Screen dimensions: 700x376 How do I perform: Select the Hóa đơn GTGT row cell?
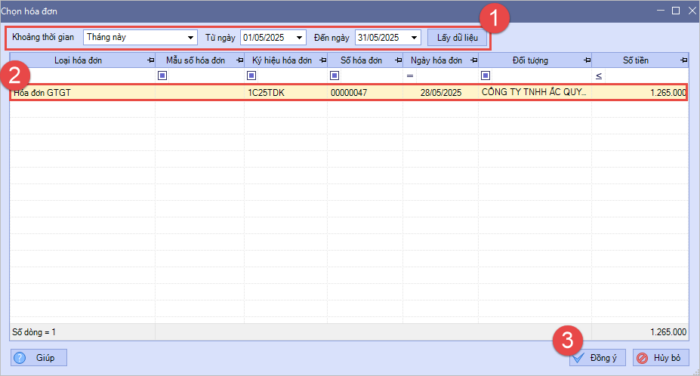(83, 92)
